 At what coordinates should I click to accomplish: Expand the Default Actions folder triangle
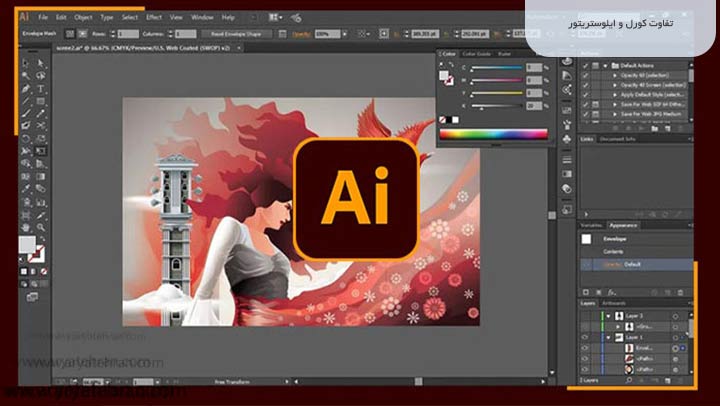pyautogui.click(x=604, y=64)
